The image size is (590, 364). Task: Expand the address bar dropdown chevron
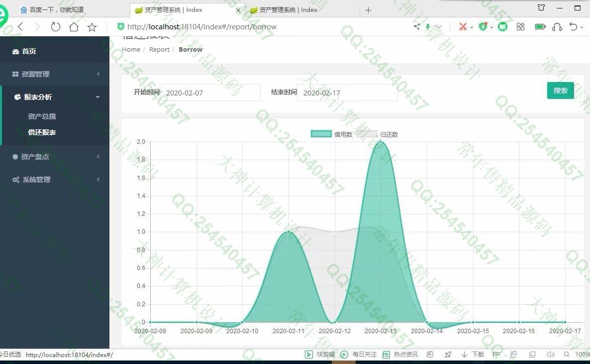(439, 27)
